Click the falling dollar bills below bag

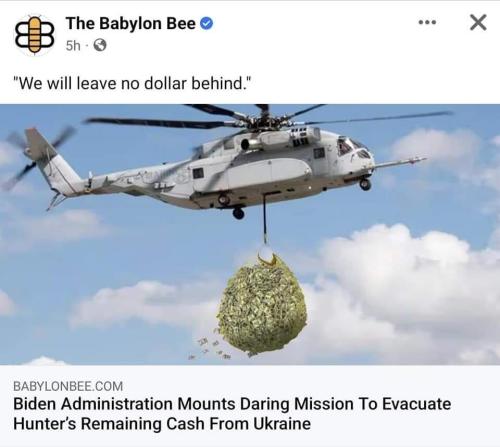pyautogui.click(x=213, y=350)
